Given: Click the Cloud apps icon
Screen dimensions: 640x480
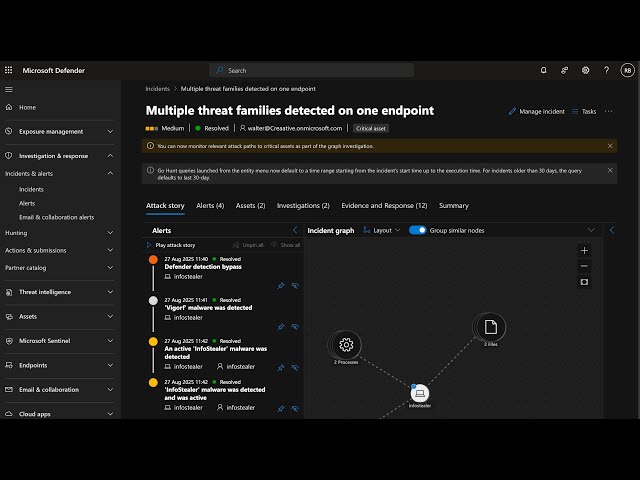Looking at the screenshot, I should (9, 414).
